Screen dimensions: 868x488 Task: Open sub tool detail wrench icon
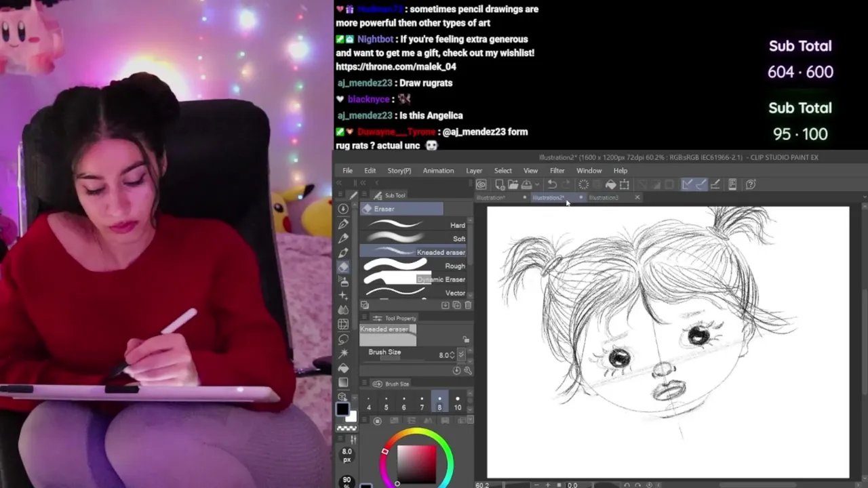[468, 371]
